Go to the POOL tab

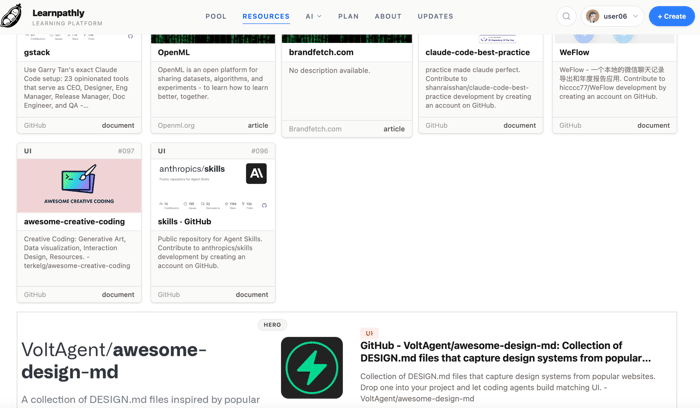point(216,17)
